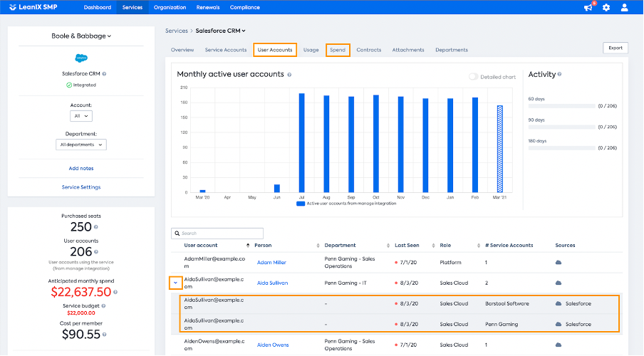Click the search magnifier icon
Screen dimensions: 644x356
point(177,234)
